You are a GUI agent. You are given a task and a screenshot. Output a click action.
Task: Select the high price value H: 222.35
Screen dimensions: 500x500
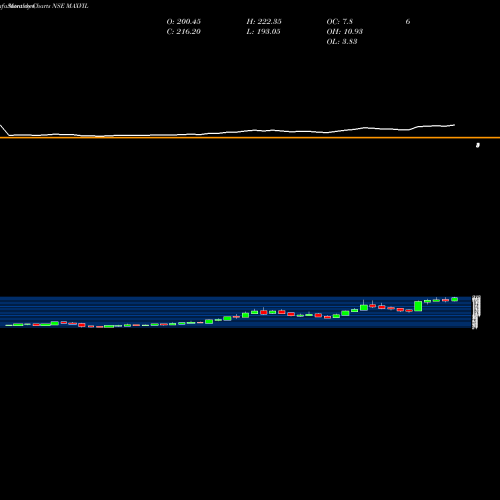click(264, 22)
